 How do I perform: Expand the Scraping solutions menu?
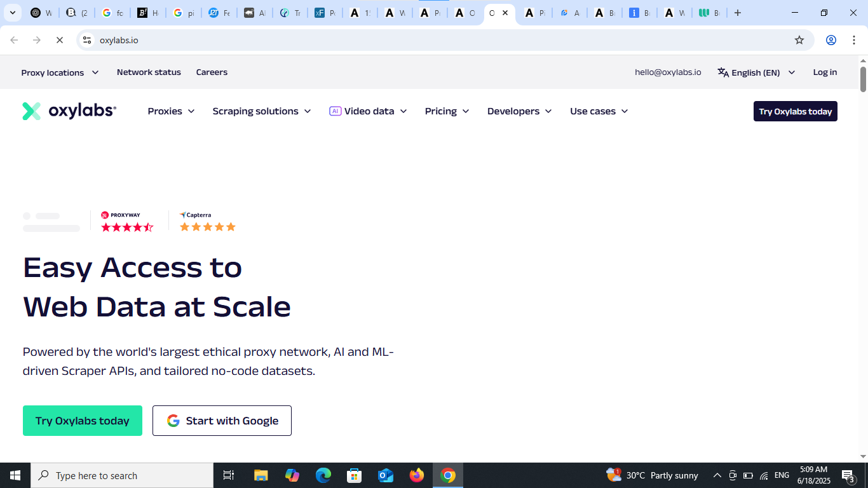pos(262,111)
